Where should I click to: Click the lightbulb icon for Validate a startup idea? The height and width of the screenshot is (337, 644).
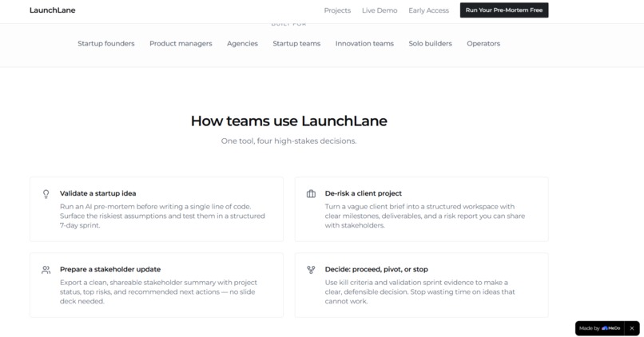point(46,194)
